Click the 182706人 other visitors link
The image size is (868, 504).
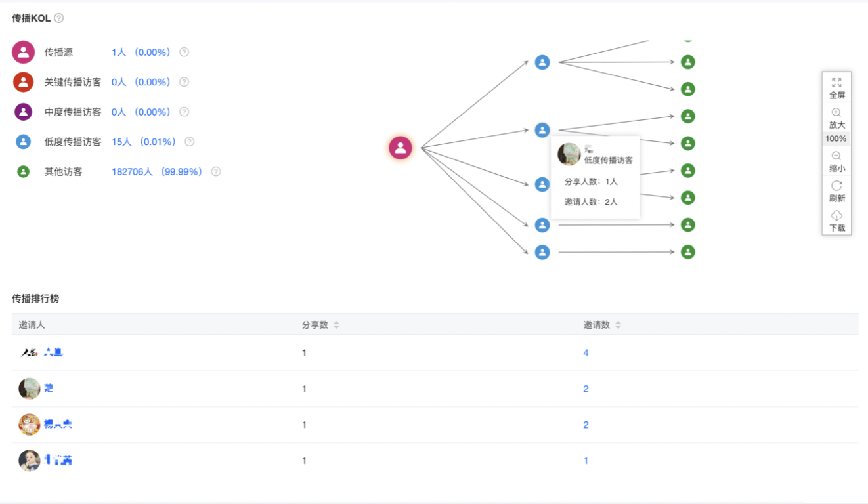132,171
